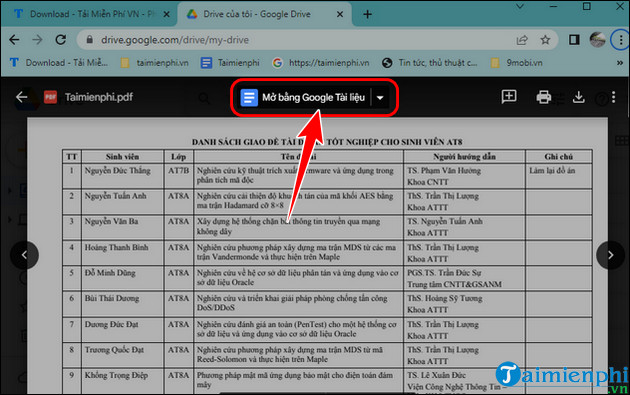Viewport: 630px width, 395px height.
Task: Add a comment to the PDF
Action: coord(509,97)
